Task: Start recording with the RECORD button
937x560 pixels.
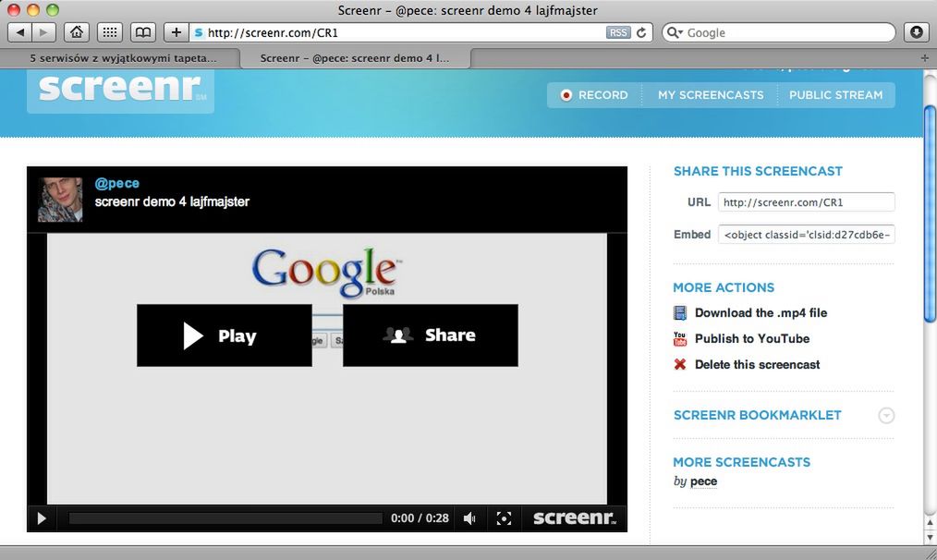Action: (594, 95)
